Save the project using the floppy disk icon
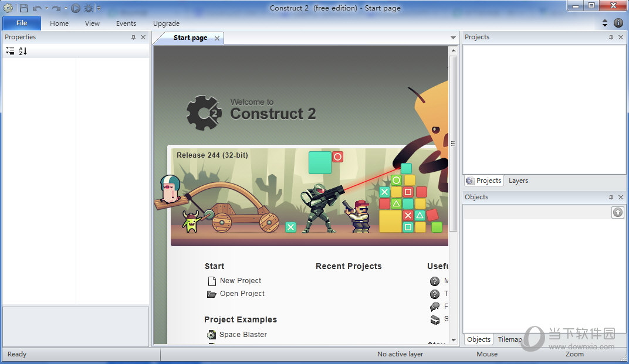 pos(23,8)
